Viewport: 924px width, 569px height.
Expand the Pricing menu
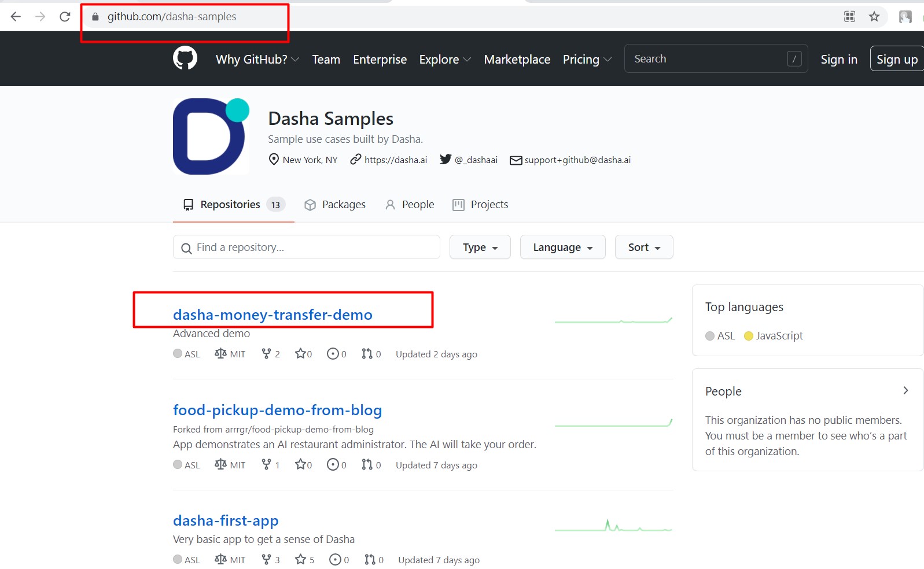587,60
